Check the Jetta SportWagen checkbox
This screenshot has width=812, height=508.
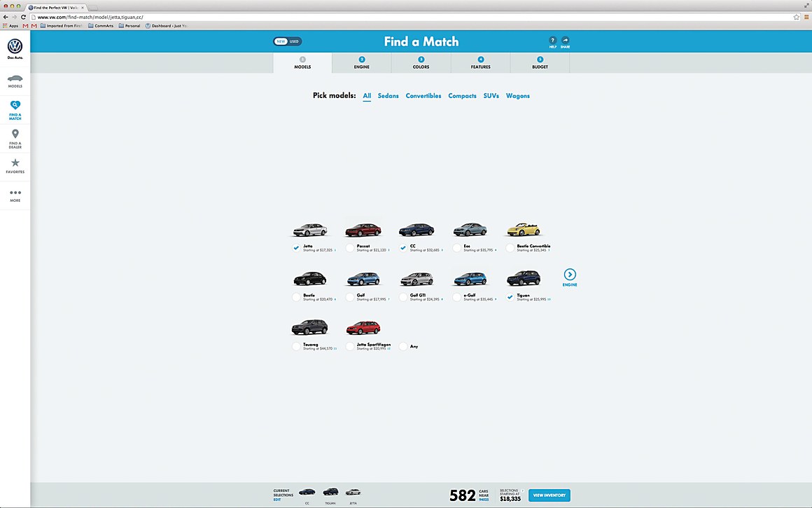pyautogui.click(x=349, y=346)
